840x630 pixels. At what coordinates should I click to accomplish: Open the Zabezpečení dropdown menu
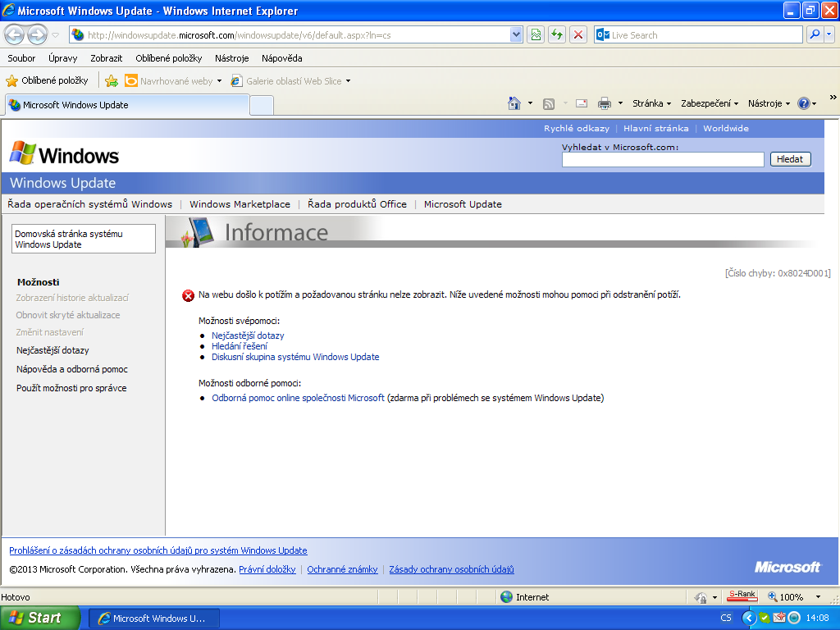(x=710, y=103)
